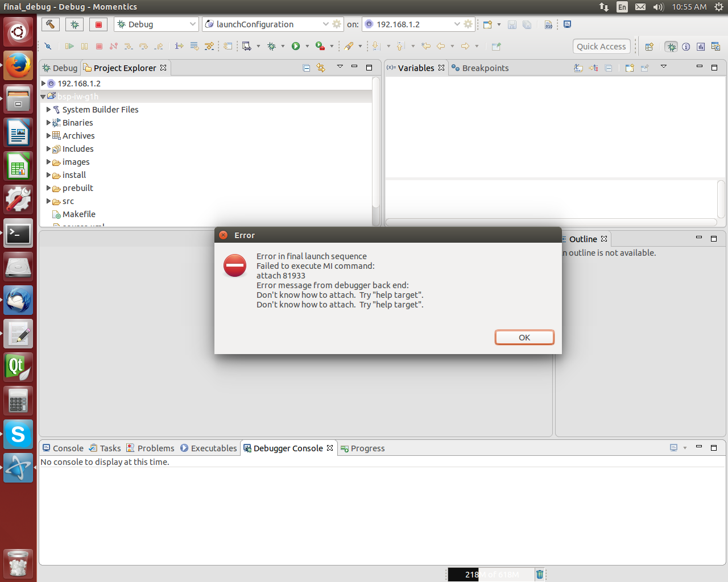Click the green Run button in toolbar
Screen dimensions: 728x582
(296, 47)
